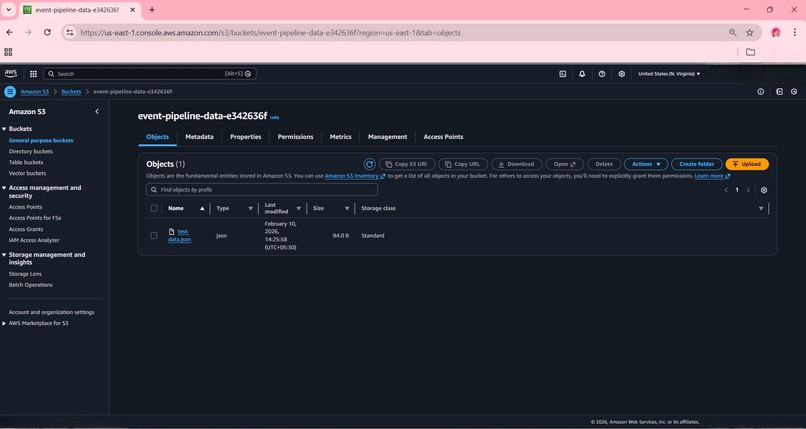Switch to the Access Points tab
The height and width of the screenshot is (429, 806).
(x=443, y=137)
